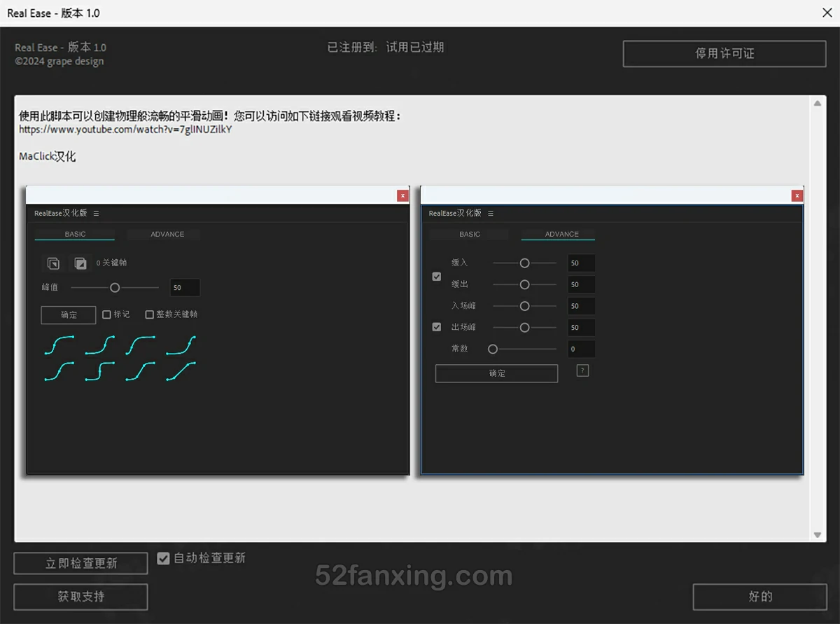840x624 pixels.
Task: Select the nearly straight curve preset ending bottom row
Action: coord(181,371)
